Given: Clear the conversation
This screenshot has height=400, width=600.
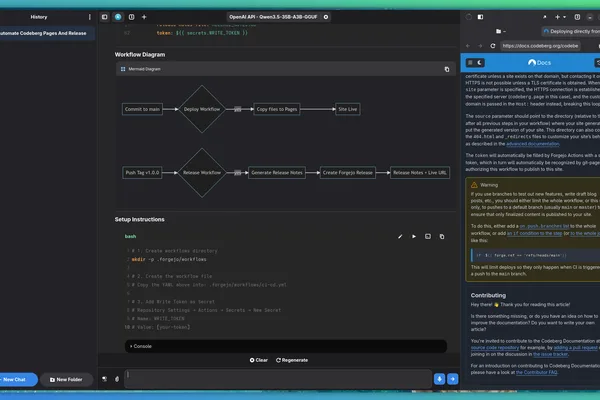Looking at the screenshot, I should coord(259,360).
